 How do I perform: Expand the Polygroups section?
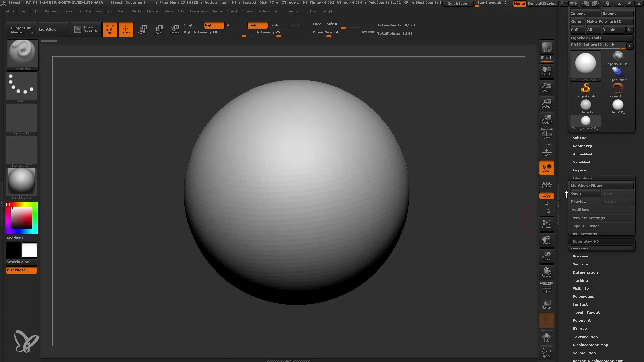coord(583,297)
